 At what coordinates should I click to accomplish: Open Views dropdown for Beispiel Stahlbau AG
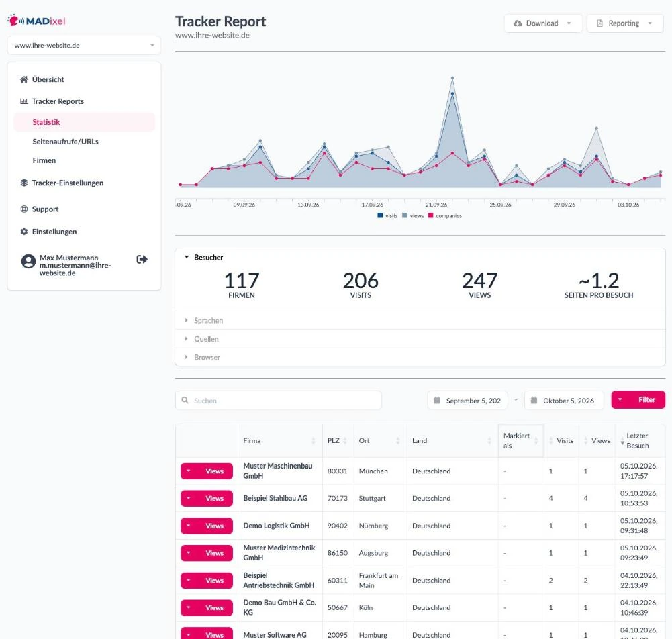coord(207,499)
